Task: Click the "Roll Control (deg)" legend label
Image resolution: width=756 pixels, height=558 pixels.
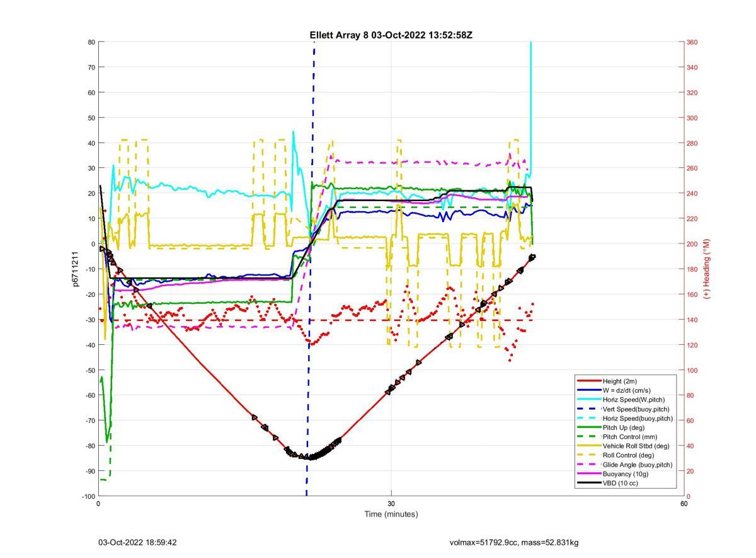Action: 628,455
